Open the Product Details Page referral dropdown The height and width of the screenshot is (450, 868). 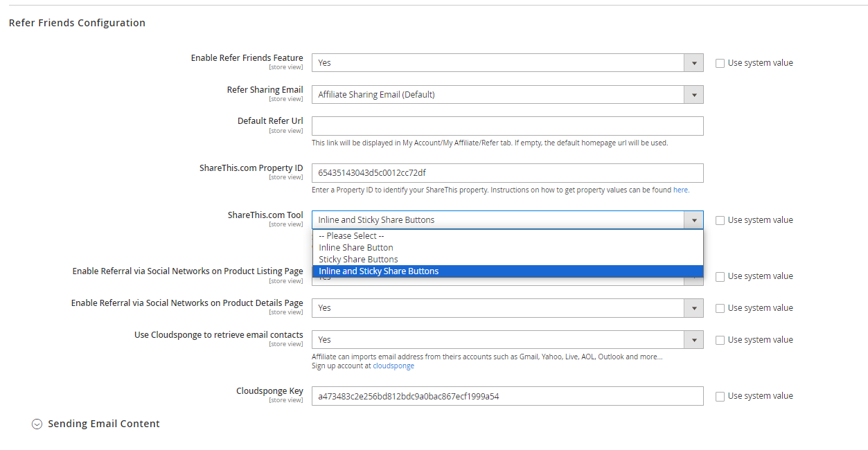[x=507, y=308]
